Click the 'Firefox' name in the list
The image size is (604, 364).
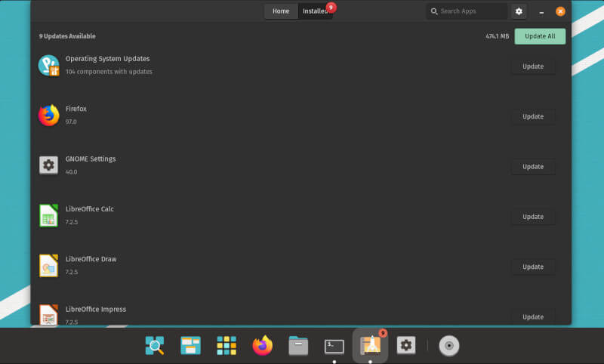coord(76,109)
